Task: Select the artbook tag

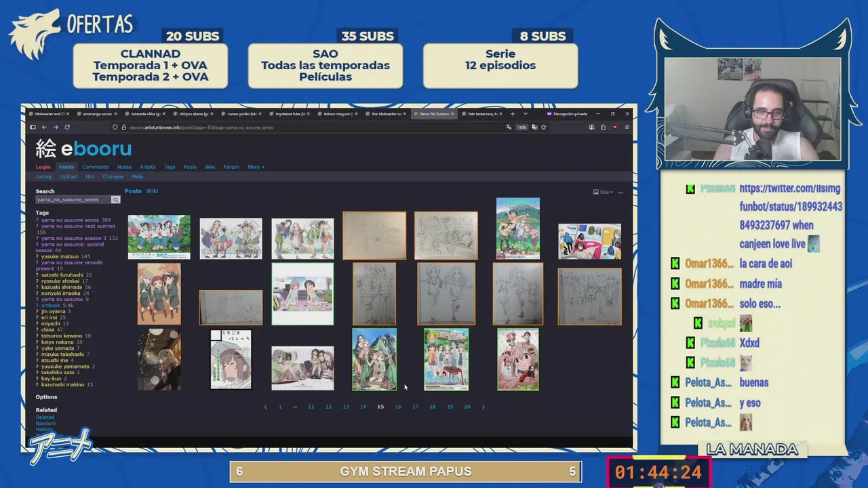Action: pyautogui.click(x=51, y=306)
